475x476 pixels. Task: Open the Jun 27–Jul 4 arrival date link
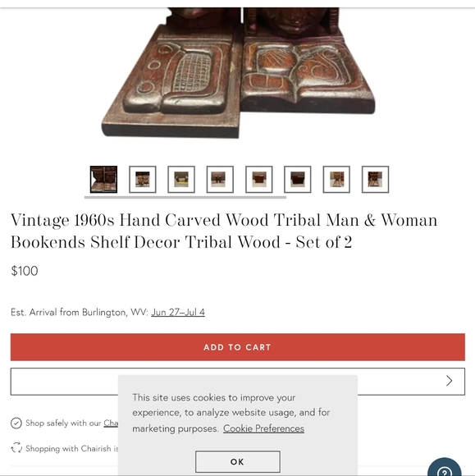pyautogui.click(x=178, y=312)
